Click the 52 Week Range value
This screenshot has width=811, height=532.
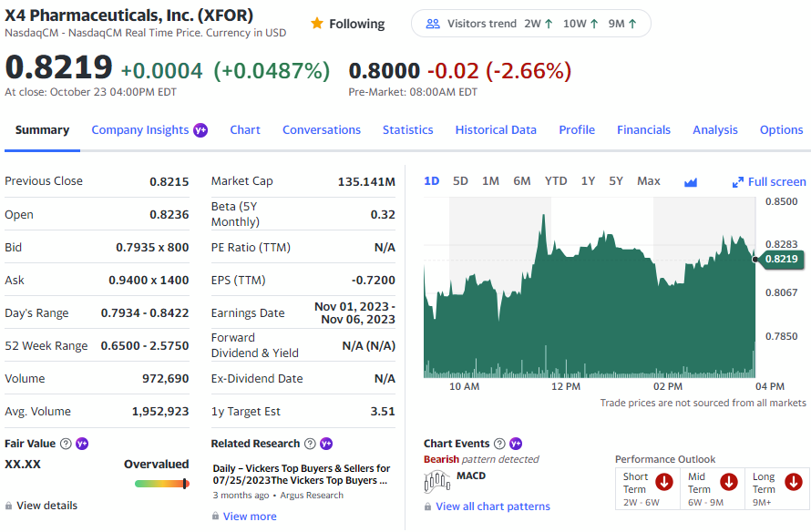tap(145, 346)
